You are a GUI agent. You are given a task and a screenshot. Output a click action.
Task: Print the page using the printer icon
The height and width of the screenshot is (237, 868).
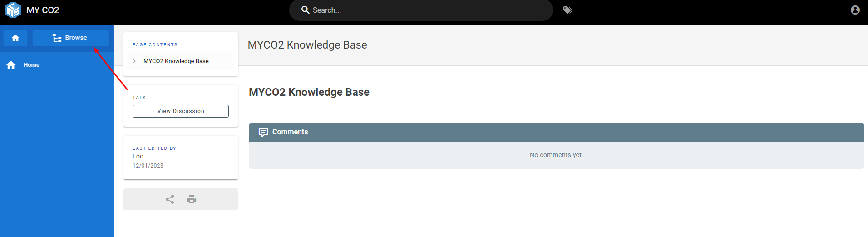click(x=192, y=199)
